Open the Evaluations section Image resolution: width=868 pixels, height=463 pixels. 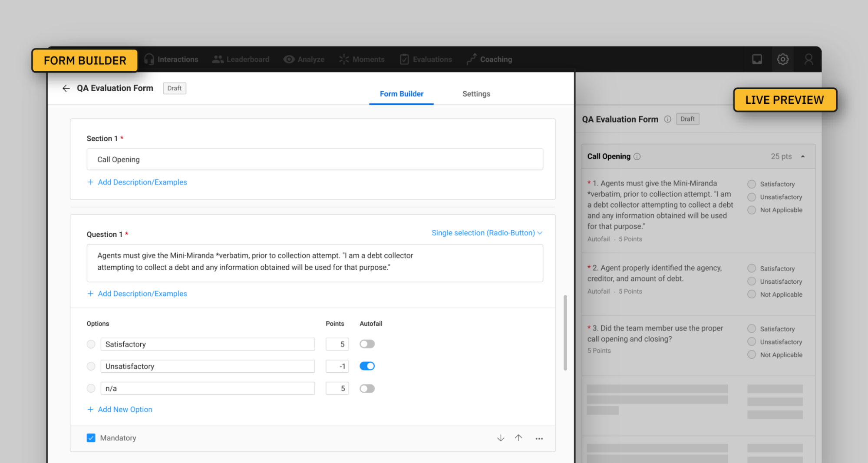point(426,60)
